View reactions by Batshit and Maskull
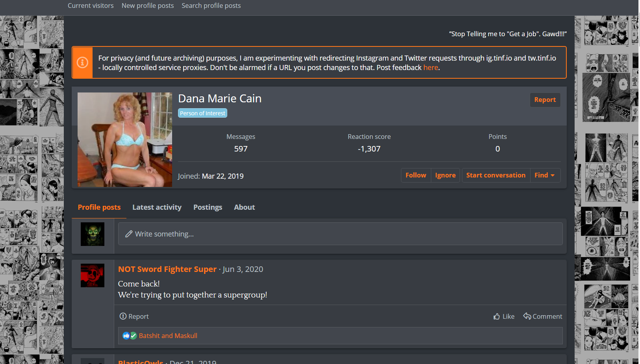This screenshot has height=364, width=640. [x=168, y=336]
